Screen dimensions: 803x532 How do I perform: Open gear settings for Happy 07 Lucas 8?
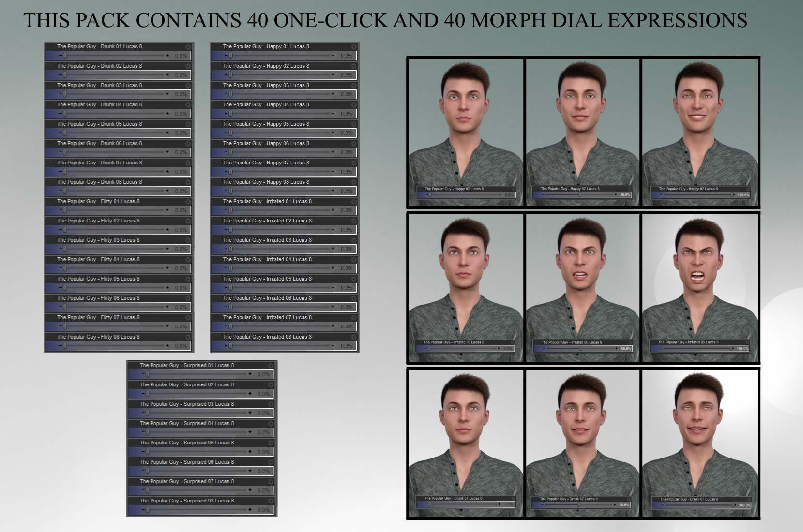(x=354, y=163)
